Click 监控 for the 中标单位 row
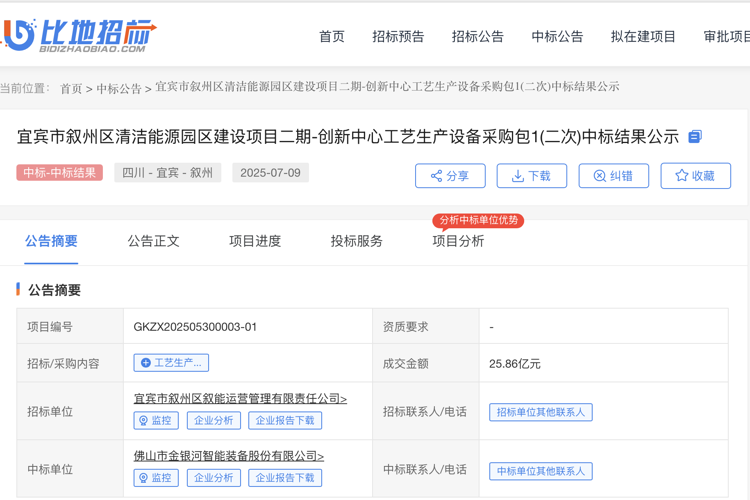750x500 pixels. click(x=156, y=478)
